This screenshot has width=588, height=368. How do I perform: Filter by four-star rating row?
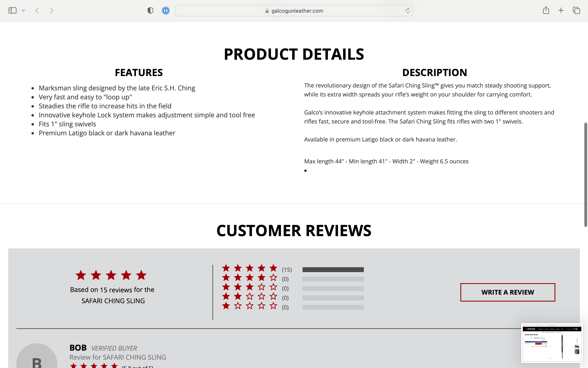(x=293, y=279)
